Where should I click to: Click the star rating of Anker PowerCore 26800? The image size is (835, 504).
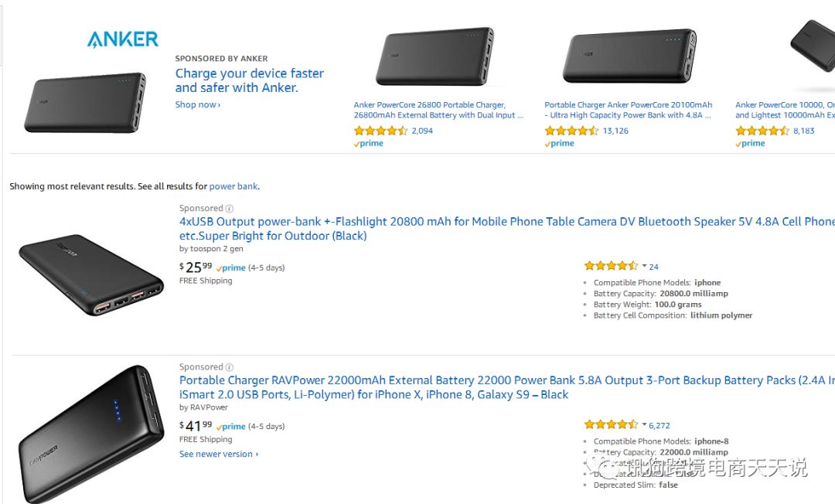coord(380,131)
